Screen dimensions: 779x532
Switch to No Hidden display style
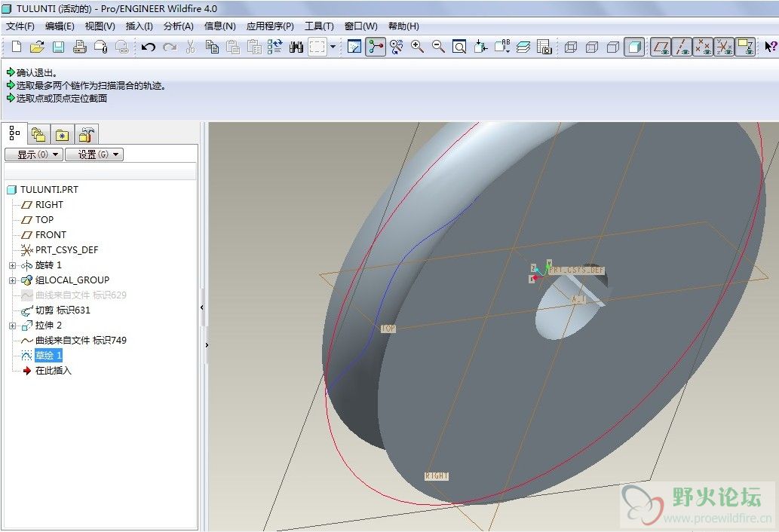point(613,47)
